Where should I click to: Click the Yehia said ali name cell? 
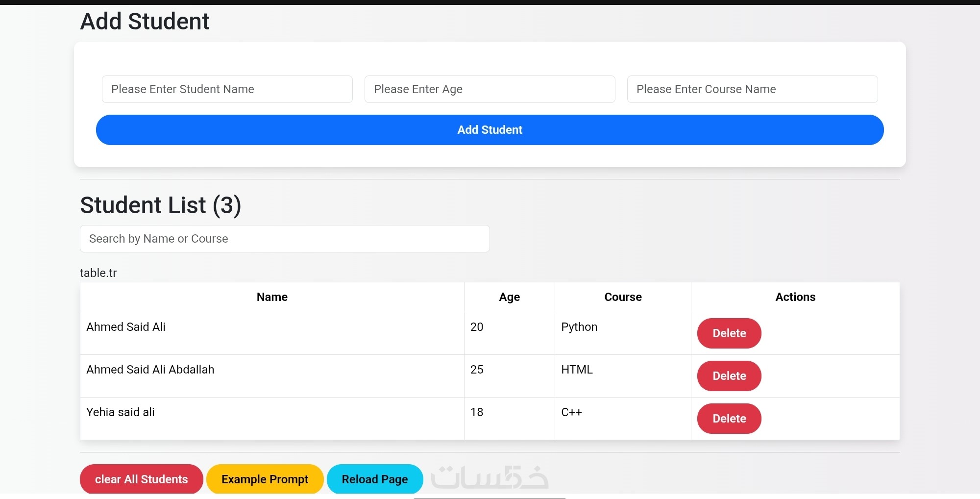[x=121, y=412]
